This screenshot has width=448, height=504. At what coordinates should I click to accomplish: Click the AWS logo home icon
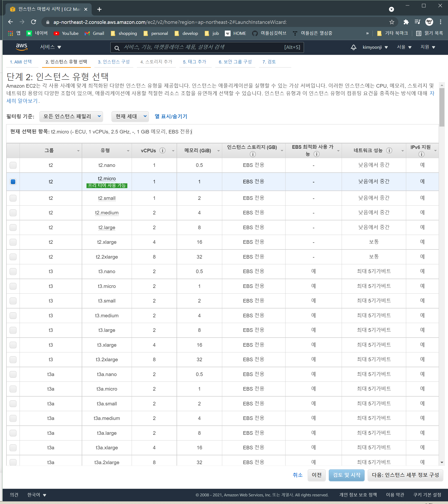coord(22,47)
